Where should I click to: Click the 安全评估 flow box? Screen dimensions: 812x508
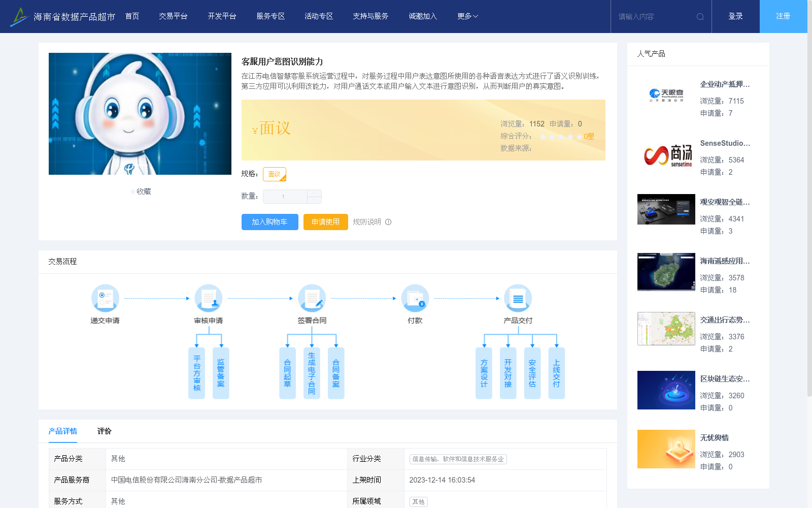click(x=532, y=373)
